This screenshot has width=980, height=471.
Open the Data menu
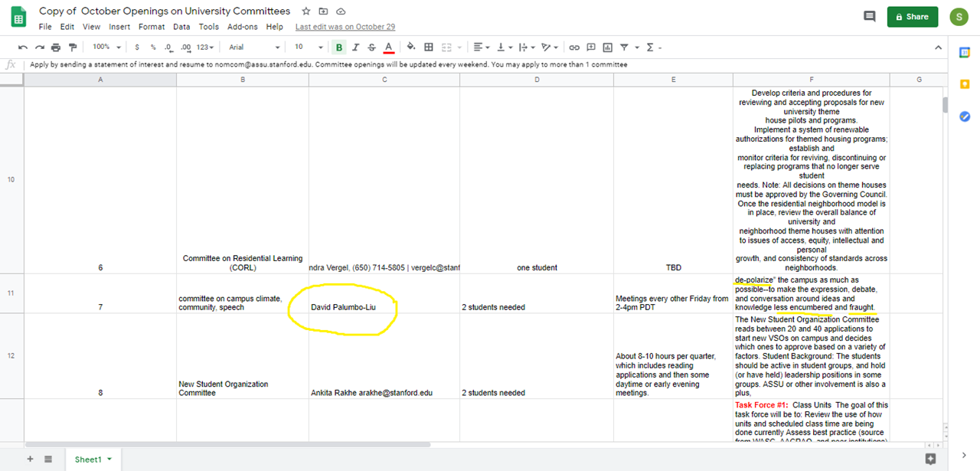click(181, 27)
